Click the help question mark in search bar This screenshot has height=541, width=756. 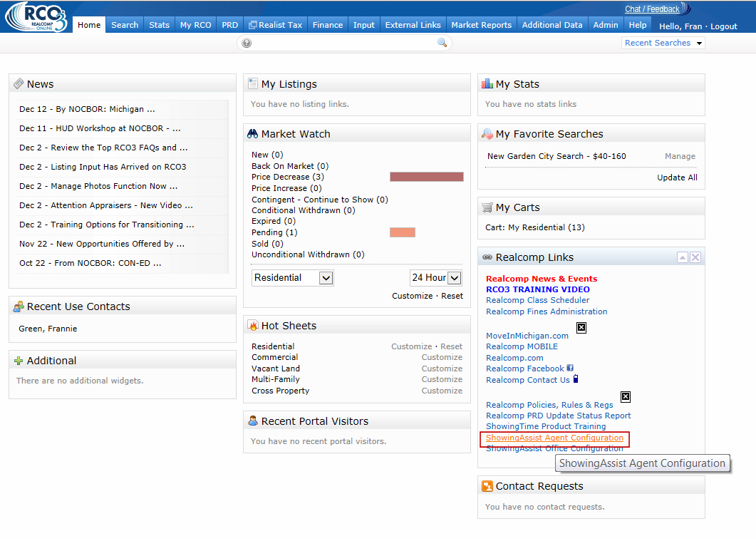coord(247,43)
